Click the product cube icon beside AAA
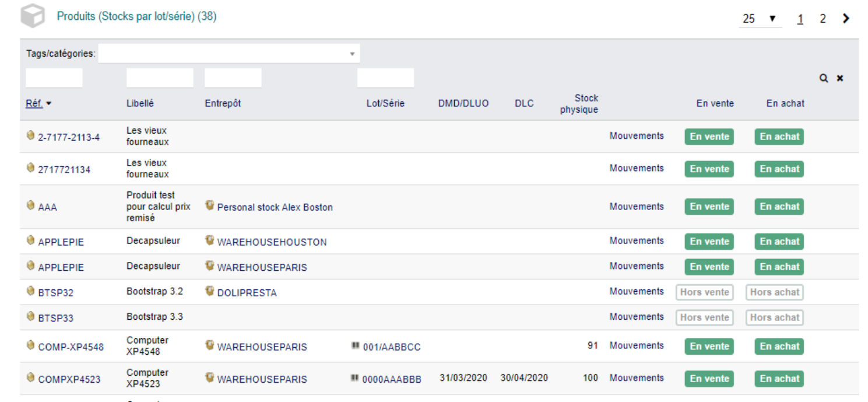 click(31, 205)
